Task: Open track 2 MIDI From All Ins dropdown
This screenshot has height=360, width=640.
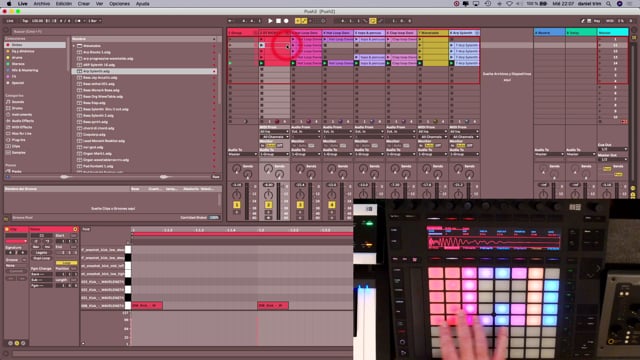Action: coord(274,132)
